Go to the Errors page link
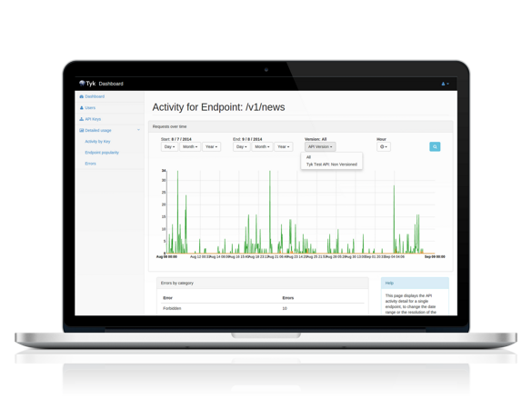The width and height of the screenshot is (532, 399). (x=90, y=164)
